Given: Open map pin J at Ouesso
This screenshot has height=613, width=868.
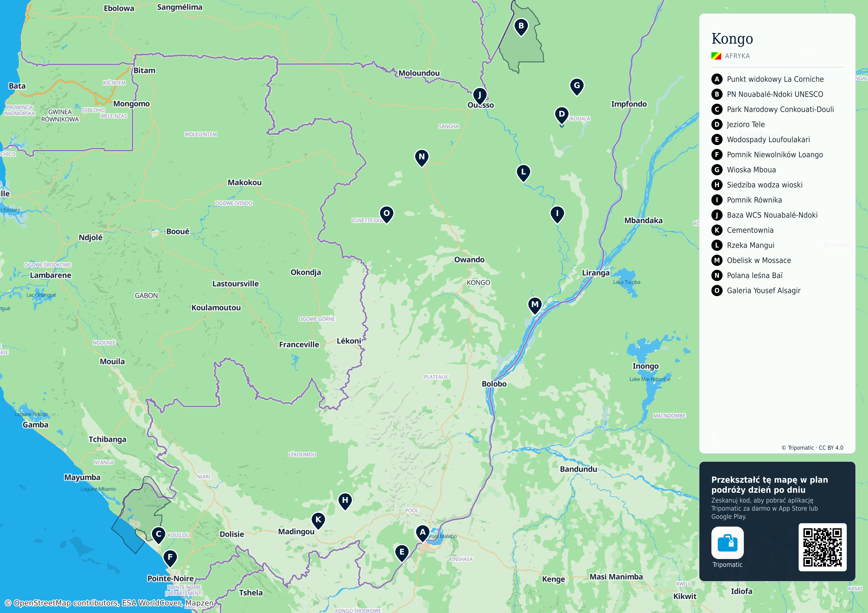Looking at the screenshot, I should (x=479, y=96).
